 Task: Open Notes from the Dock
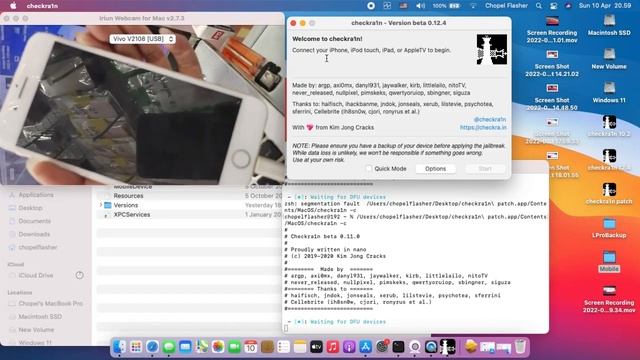(x=300, y=347)
